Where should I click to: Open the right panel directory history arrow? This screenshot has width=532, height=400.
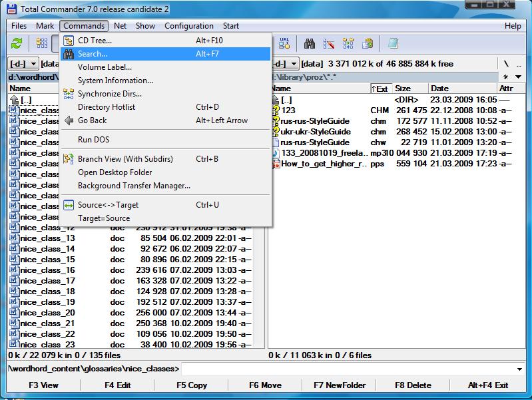click(518, 77)
